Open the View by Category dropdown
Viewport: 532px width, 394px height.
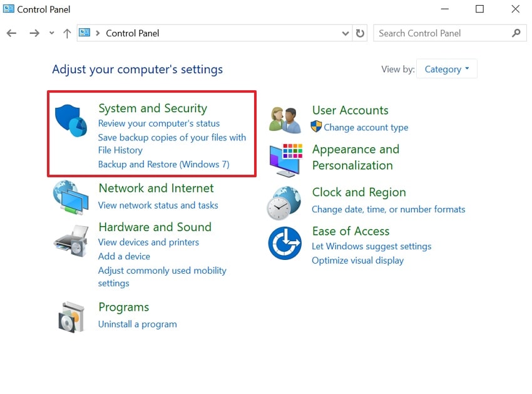(x=447, y=70)
